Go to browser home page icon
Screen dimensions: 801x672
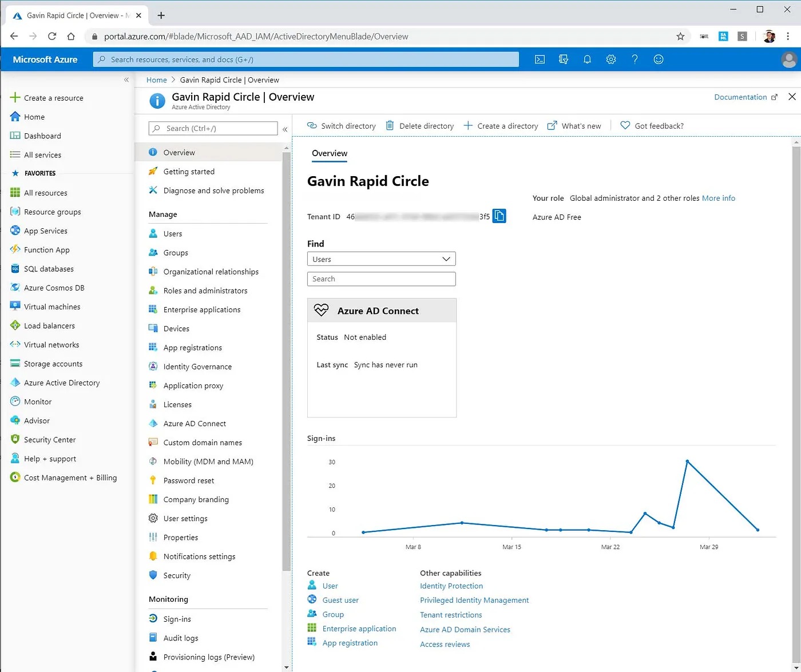tap(71, 36)
